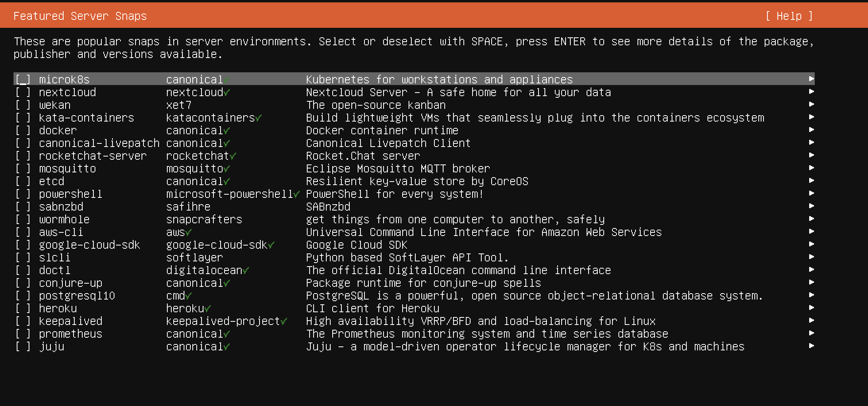Image resolution: width=868 pixels, height=406 pixels.
Task: Toggle the canonical-livepatch snap checkbox
Action: [x=23, y=143]
